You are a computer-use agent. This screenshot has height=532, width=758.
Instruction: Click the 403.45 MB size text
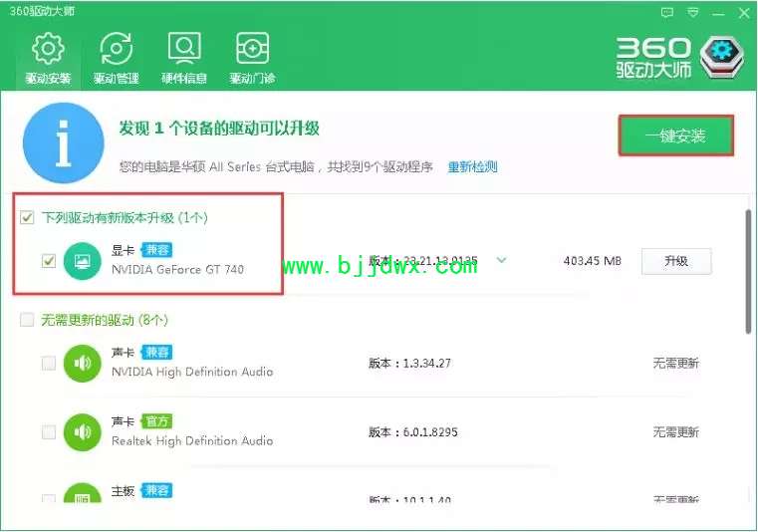click(593, 261)
